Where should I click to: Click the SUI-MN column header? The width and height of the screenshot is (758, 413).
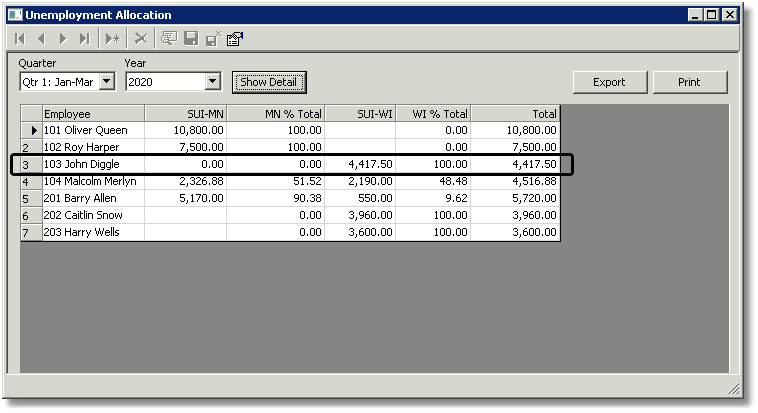(x=186, y=114)
